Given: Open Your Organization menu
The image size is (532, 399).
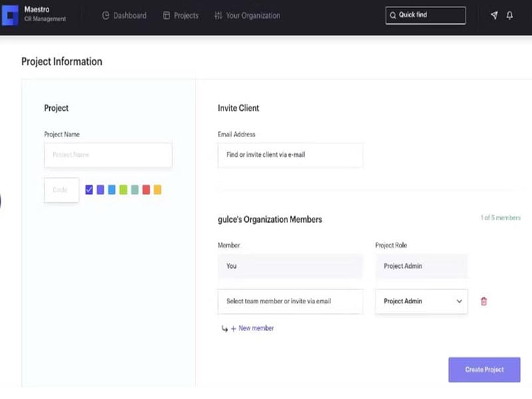Looking at the screenshot, I should pyautogui.click(x=253, y=15).
